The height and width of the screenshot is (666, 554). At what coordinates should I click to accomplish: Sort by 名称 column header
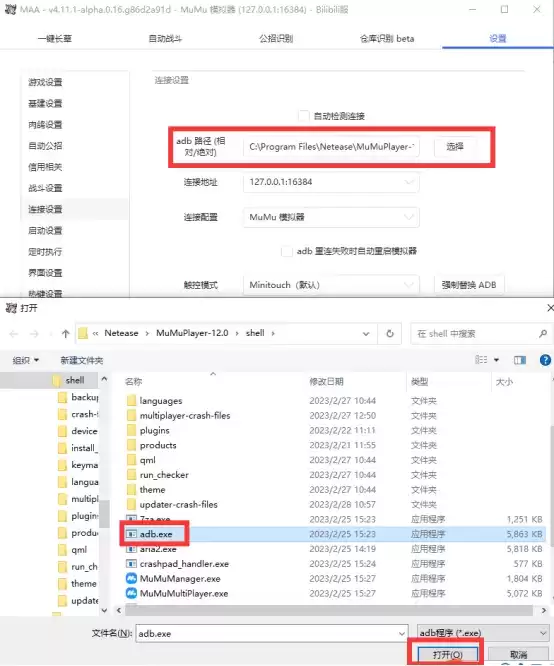pos(133,381)
